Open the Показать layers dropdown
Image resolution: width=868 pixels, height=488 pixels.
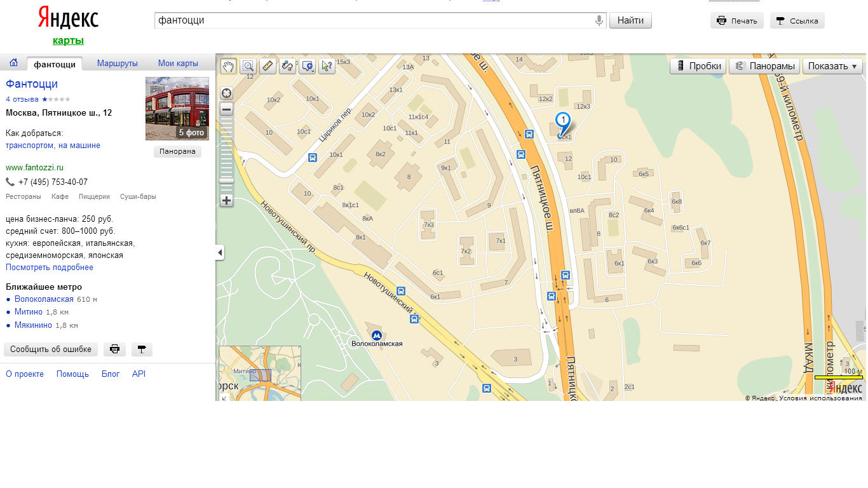[x=832, y=66]
